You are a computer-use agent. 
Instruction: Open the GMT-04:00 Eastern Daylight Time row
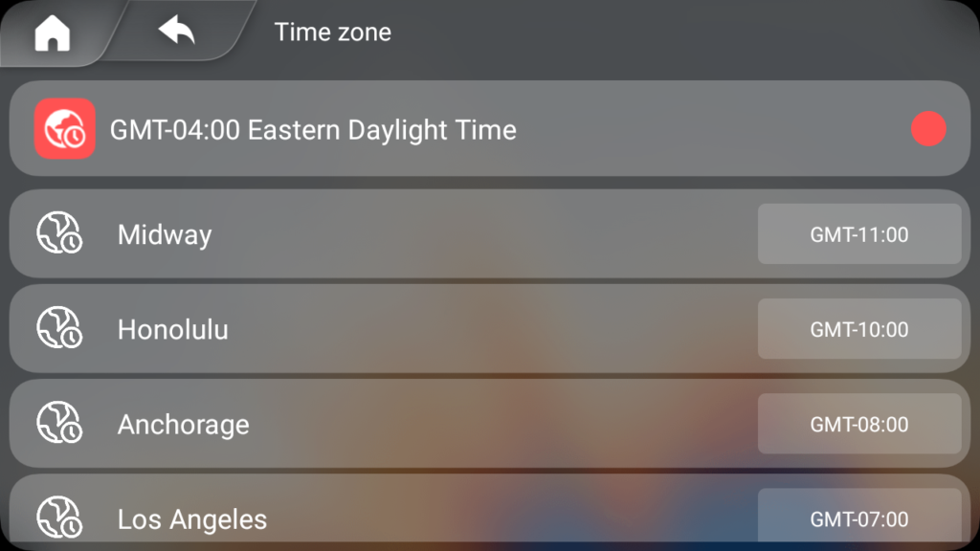point(490,128)
